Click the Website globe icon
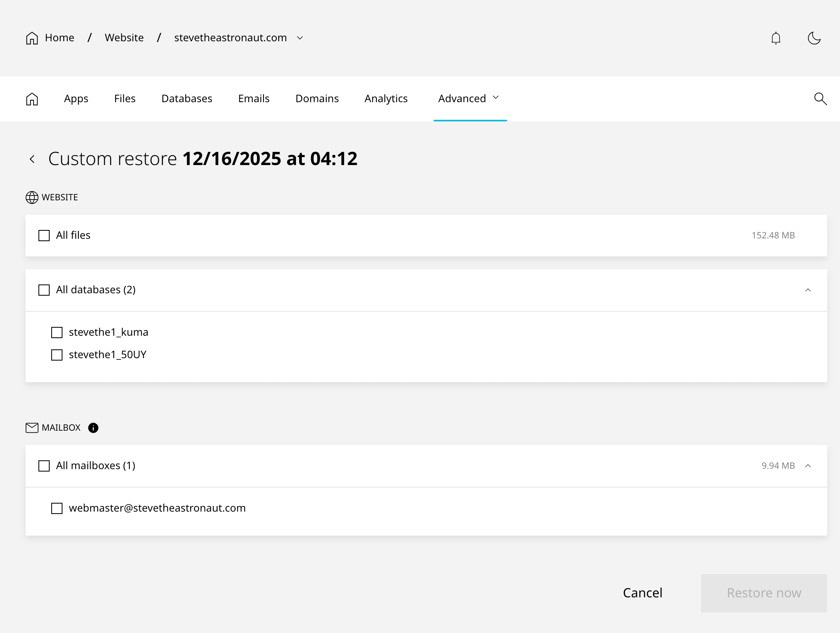The width and height of the screenshot is (840, 633). [x=32, y=198]
